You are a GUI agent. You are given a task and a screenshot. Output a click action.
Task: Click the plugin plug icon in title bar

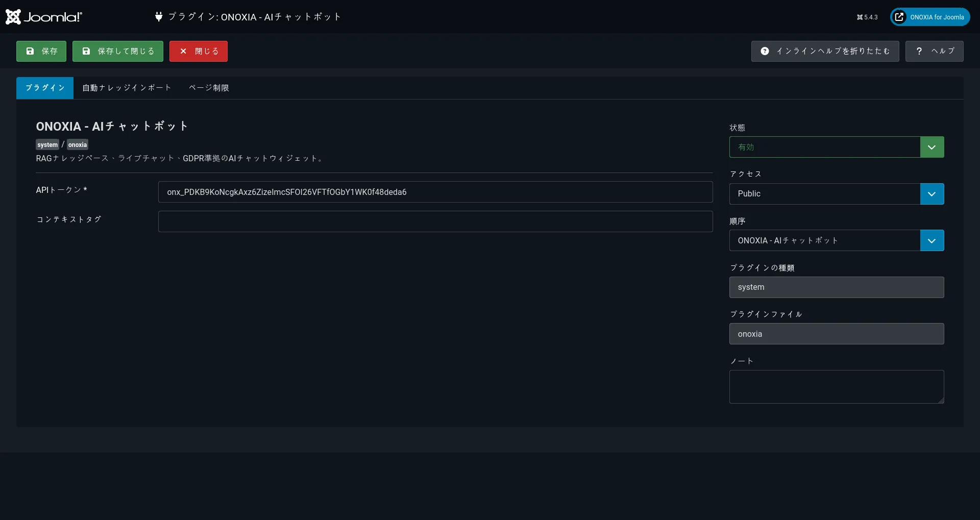coord(159,17)
